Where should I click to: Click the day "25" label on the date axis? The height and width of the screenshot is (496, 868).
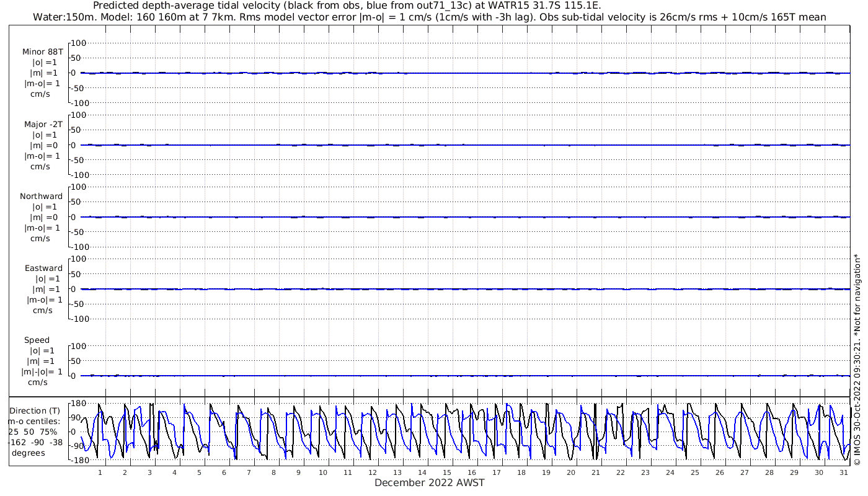click(x=695, y=472)
